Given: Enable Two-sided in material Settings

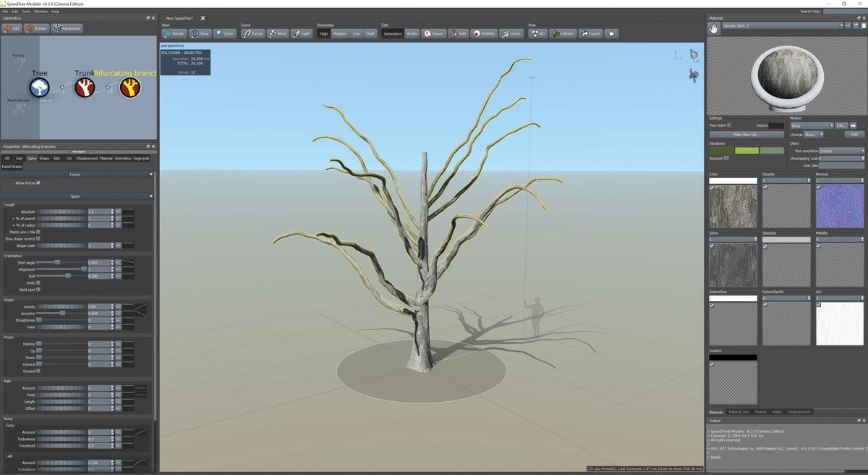Looking at the screenshot, I should click(729, 125).
